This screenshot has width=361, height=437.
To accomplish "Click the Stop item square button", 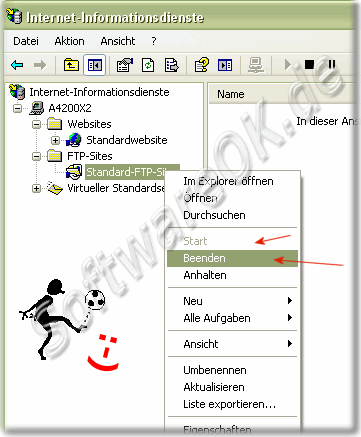I will coord(309,64).
